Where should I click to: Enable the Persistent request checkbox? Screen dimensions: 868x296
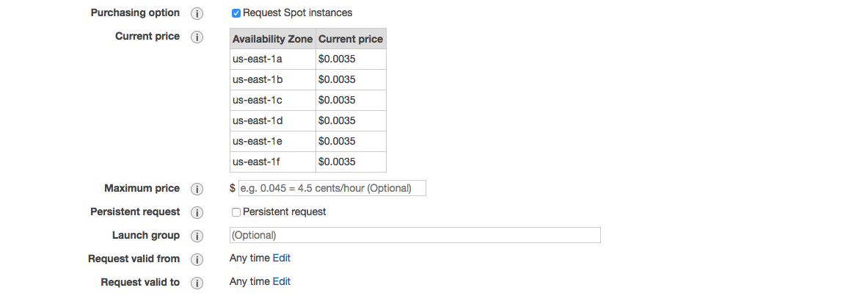[x=236, y=212]
